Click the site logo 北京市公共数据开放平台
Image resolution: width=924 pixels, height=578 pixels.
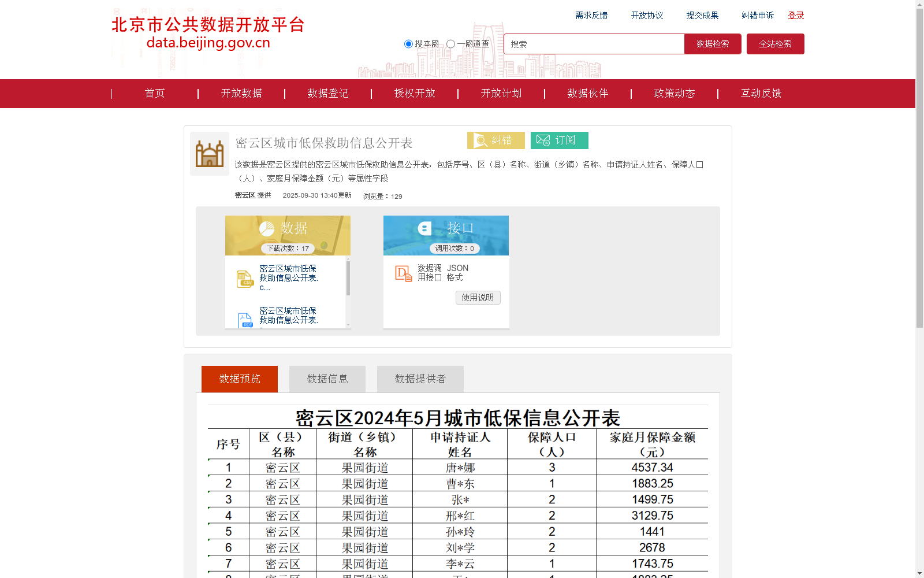(208, 33)
